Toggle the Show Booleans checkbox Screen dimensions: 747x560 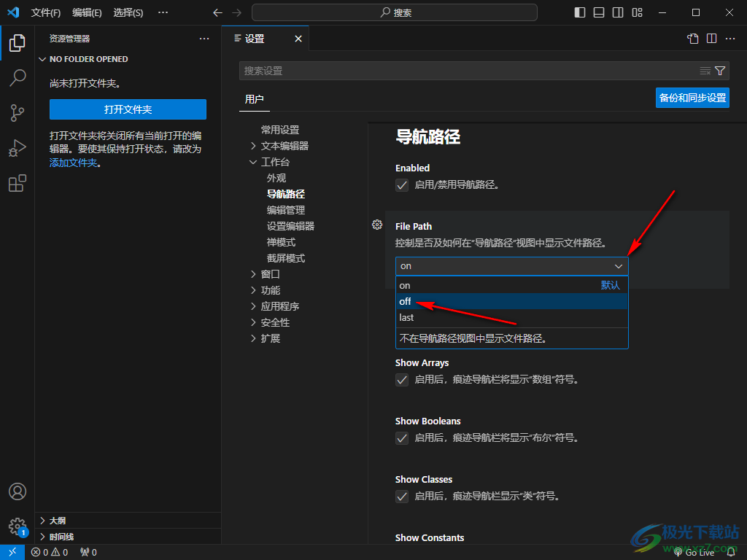click(x=402, y=438)
